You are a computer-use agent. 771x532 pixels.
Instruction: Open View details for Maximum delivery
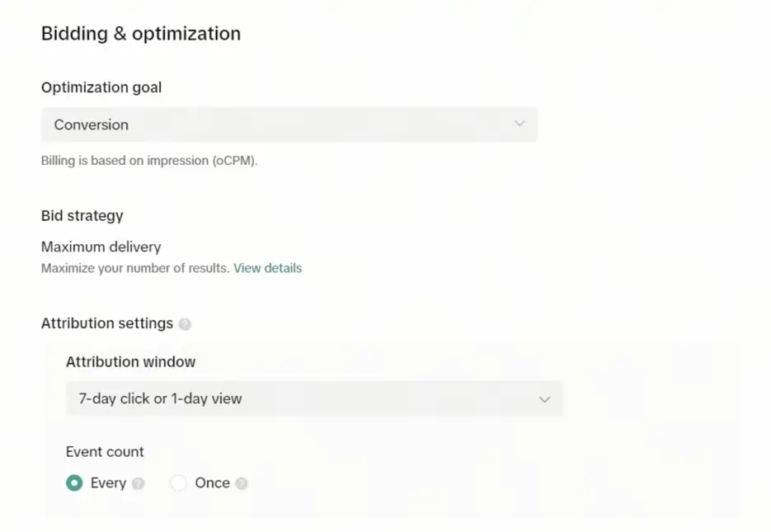tap(267, 268)
